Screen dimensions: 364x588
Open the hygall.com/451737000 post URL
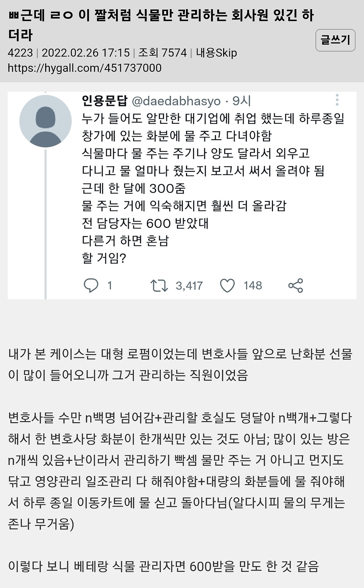(x=85, y=68)
